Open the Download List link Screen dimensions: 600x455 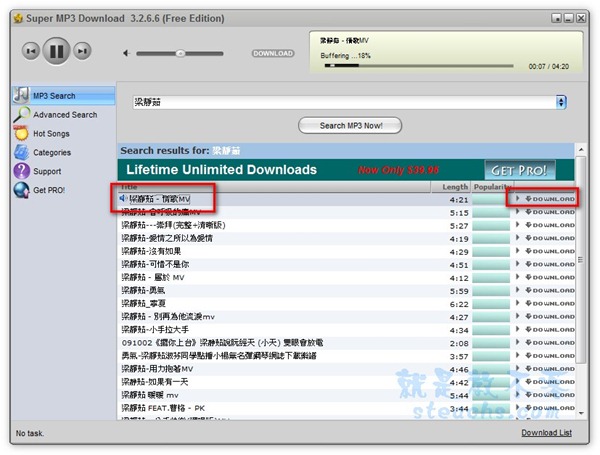click(546, 433)
